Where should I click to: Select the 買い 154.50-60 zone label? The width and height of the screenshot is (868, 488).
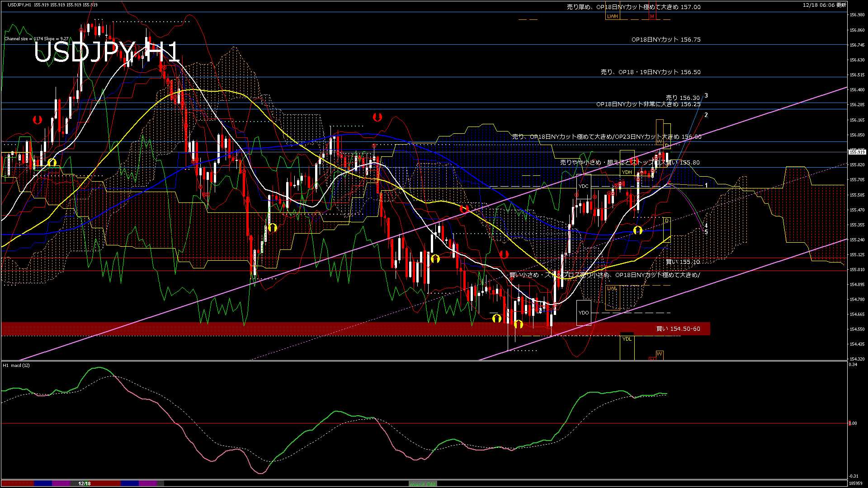pos(678,328)
